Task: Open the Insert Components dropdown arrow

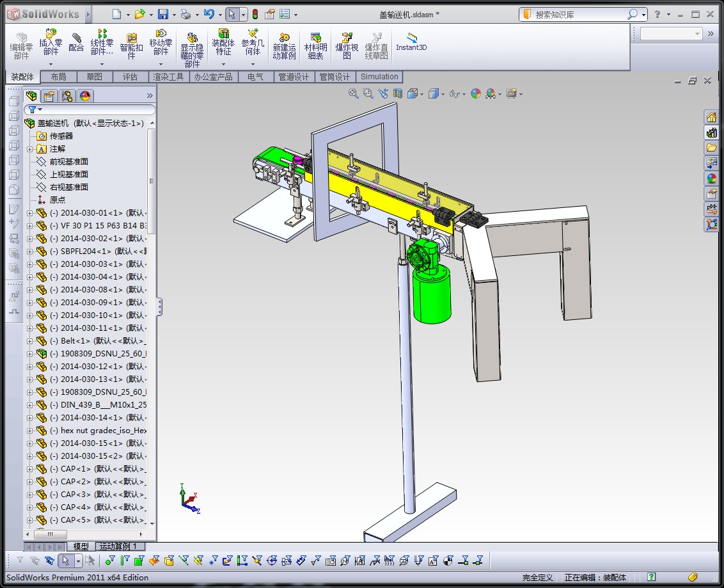Action: [51, 64]
